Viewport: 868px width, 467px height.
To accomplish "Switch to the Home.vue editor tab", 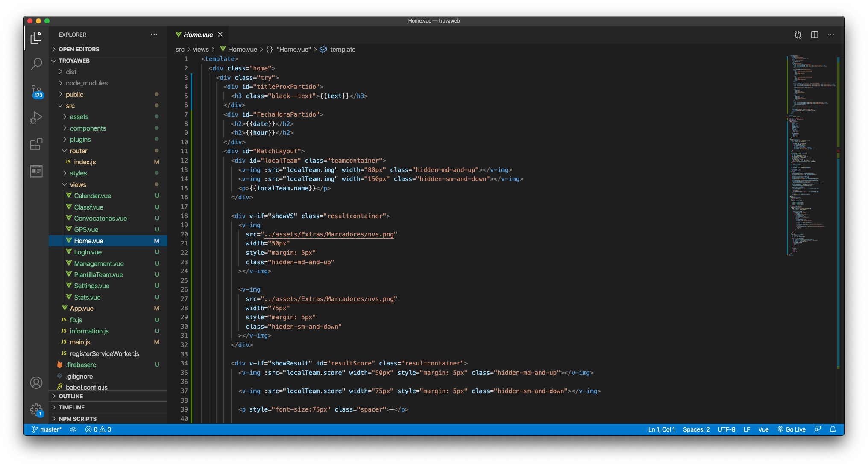I will [198, 35].
